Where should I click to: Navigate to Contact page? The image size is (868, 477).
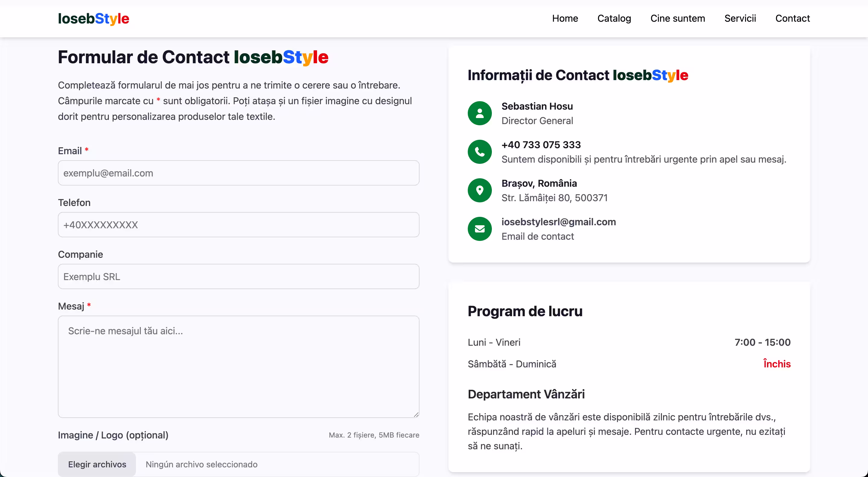click(x=793, y=18)
